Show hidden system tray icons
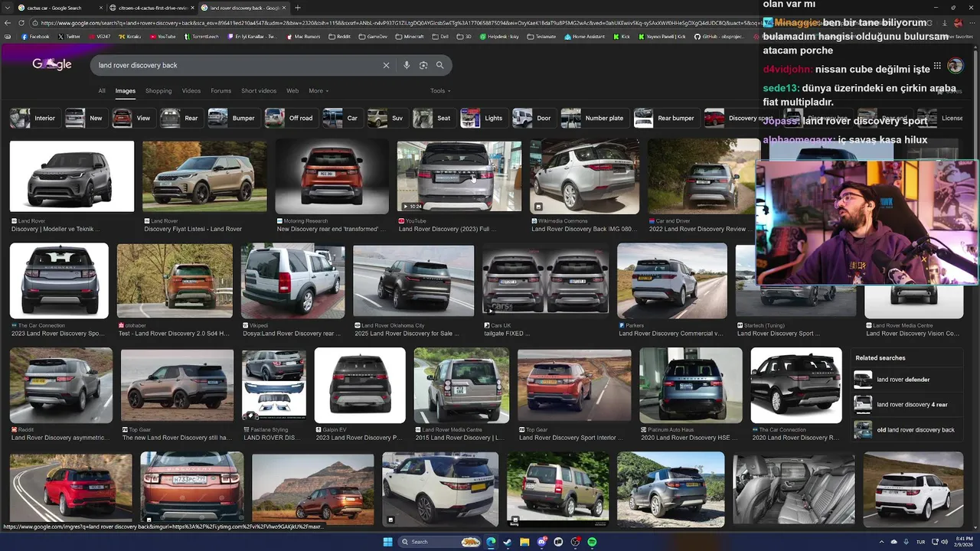 coord(881,542)
